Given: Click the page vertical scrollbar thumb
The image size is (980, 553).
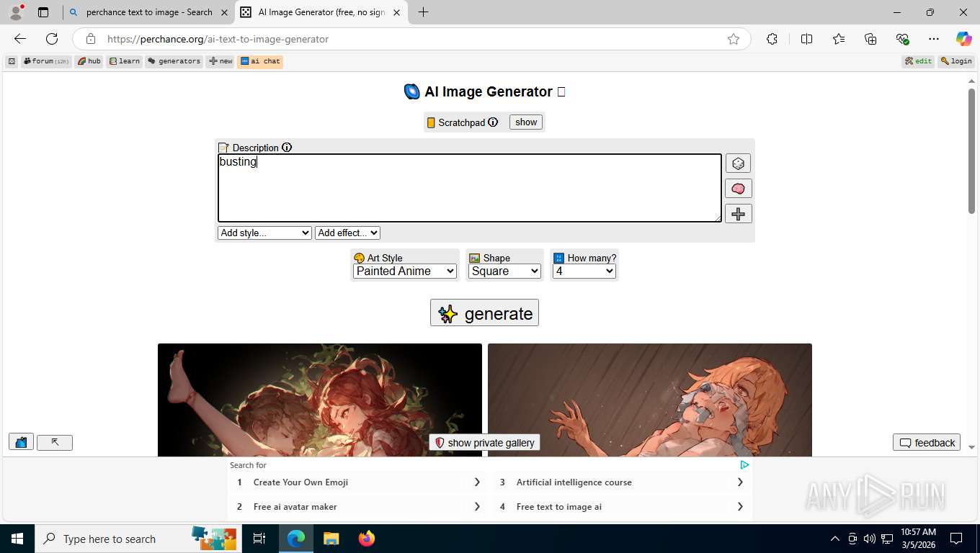Looking at the screenshot, I should (971, 150).
